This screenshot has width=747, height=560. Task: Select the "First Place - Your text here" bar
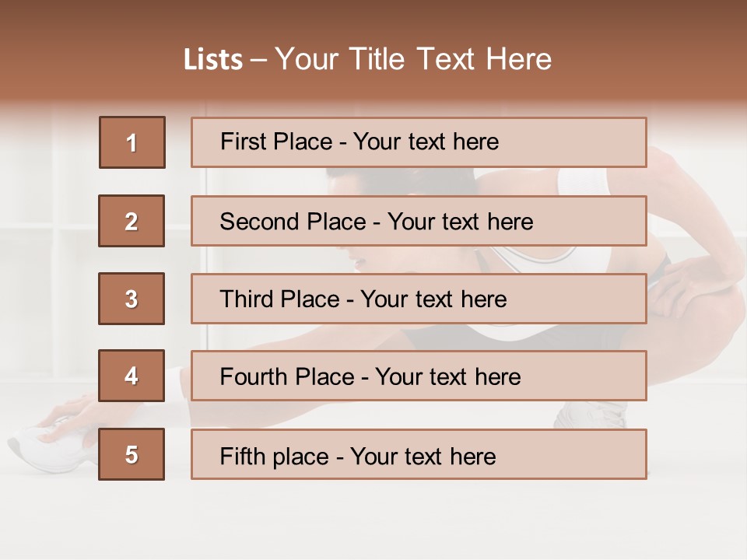[x=419, y=142]
